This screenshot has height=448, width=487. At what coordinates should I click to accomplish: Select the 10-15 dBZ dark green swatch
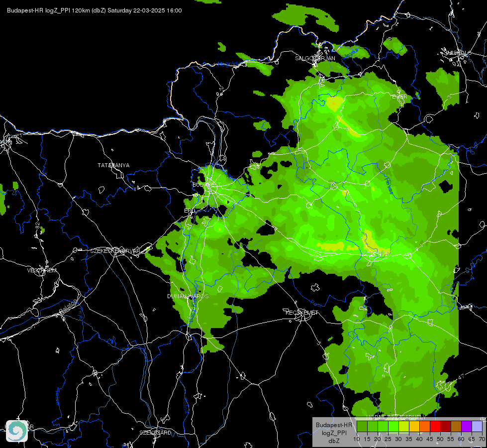pos(362,427)
